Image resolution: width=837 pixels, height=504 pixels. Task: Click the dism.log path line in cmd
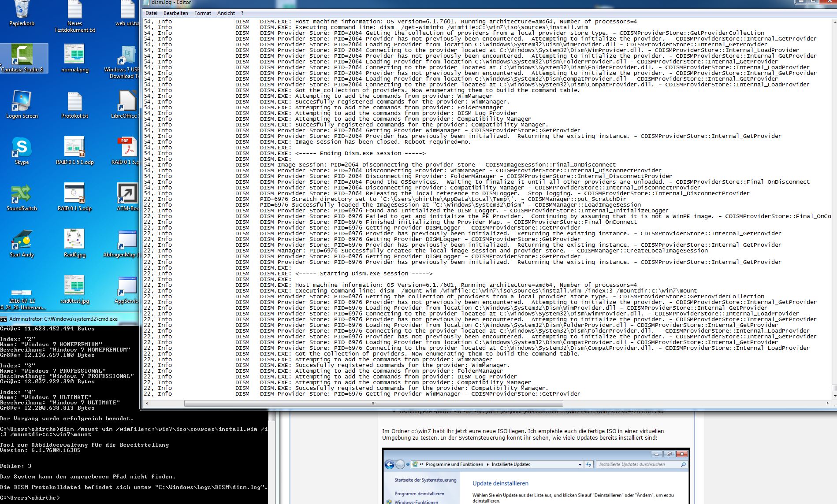pos(134,487)
